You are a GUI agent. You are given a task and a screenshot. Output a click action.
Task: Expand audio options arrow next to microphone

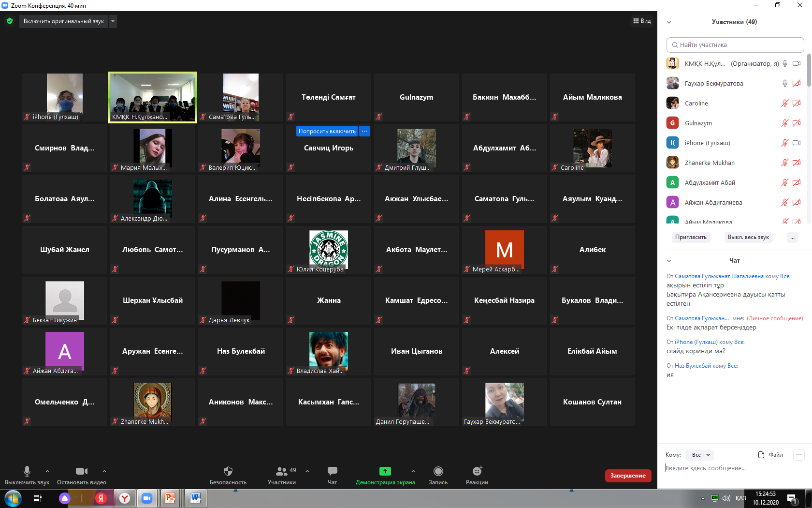[47, 471]
